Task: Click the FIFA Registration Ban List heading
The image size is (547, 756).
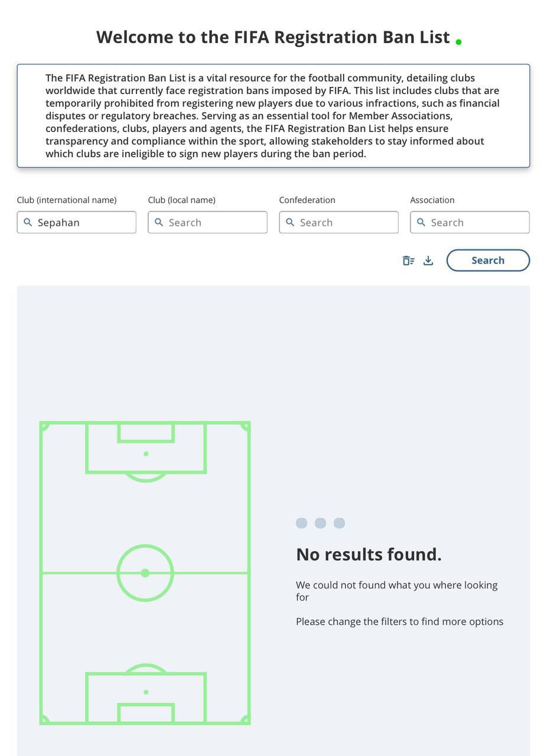Action: 273,37
